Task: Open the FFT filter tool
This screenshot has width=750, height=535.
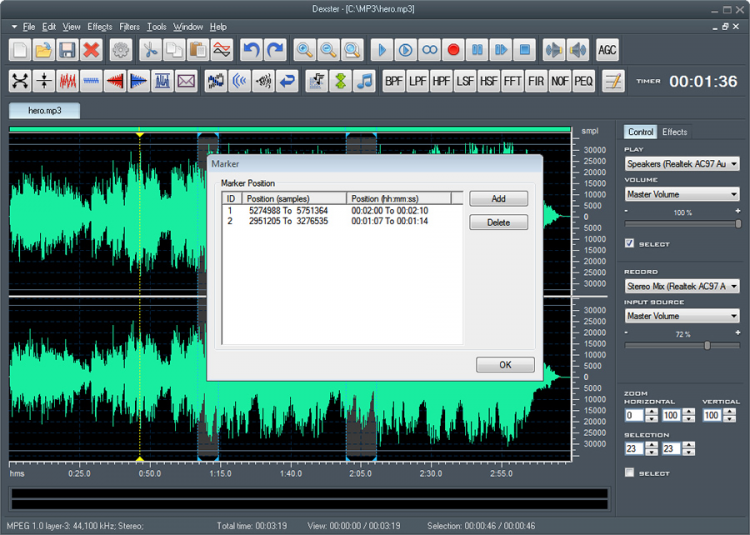Action: click(x=513, y=81)
